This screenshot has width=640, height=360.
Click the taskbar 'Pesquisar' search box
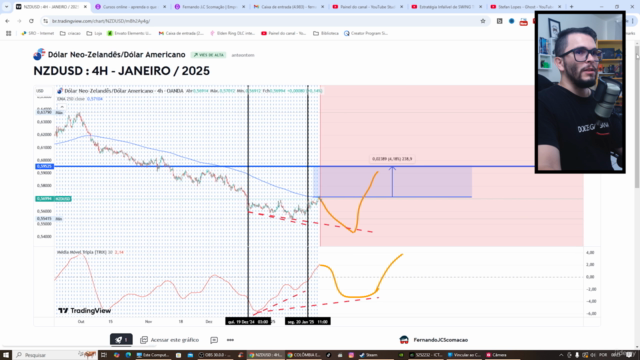pyautogui.click(x=55, y=355)
